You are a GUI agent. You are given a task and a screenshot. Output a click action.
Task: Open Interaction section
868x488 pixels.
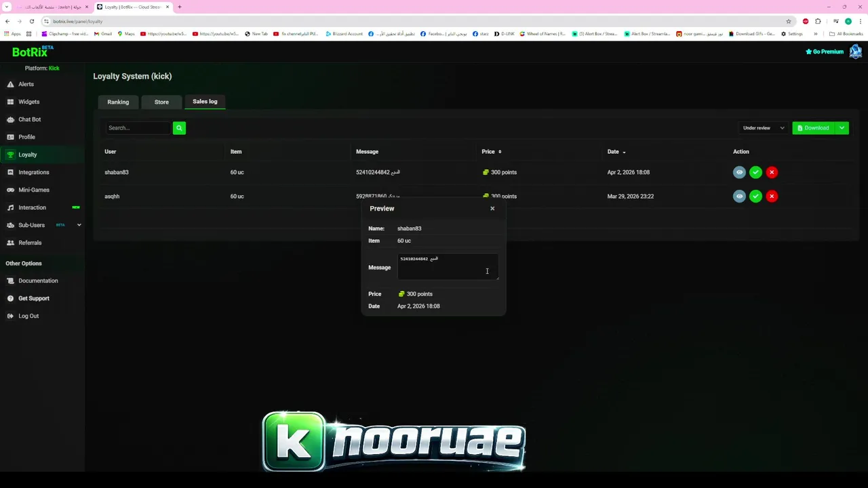(32, 207)
